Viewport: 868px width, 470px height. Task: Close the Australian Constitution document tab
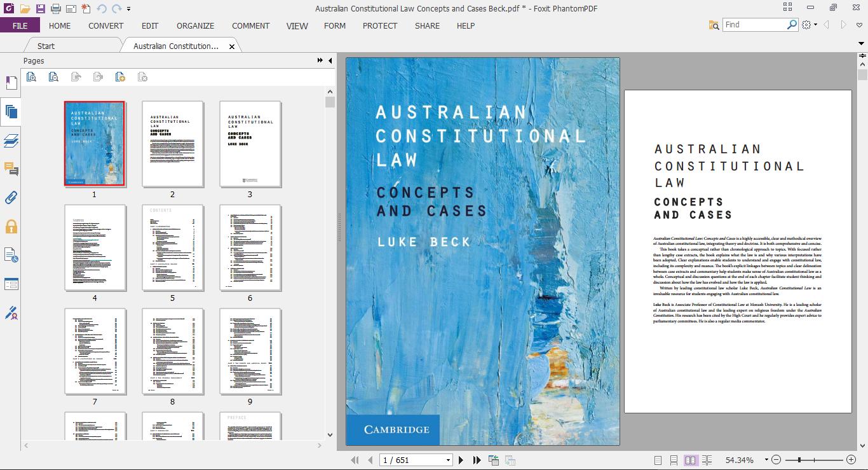(x=232, y=46)
